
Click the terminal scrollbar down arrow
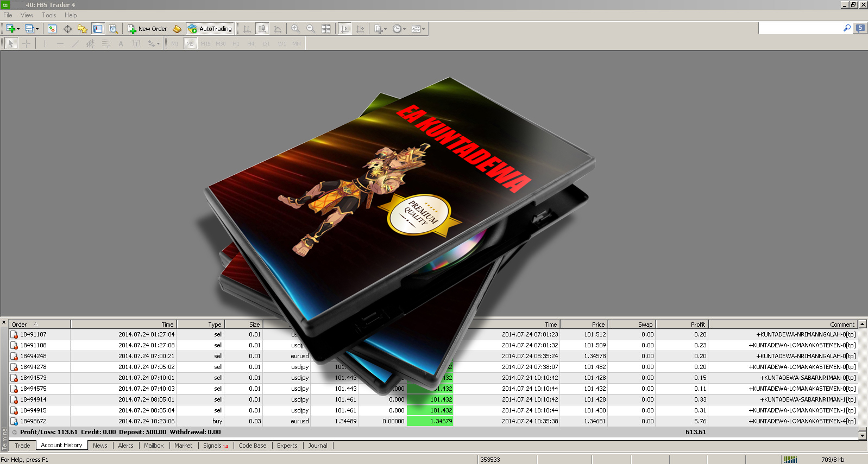(862, 435)
